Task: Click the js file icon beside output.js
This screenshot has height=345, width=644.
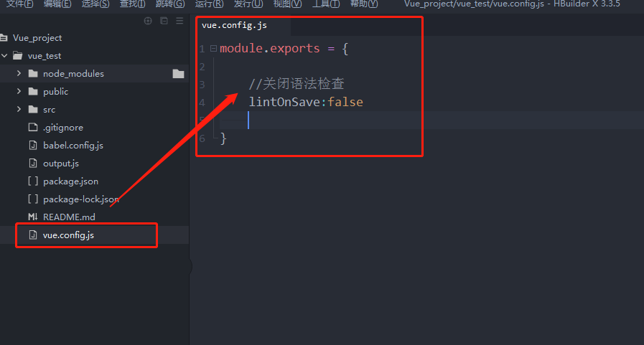Action: pos(33,164)
